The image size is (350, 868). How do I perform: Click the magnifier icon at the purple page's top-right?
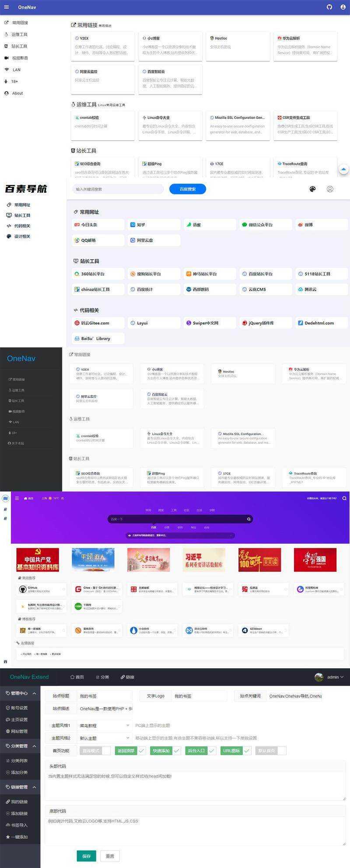click(x=344, y=498)
